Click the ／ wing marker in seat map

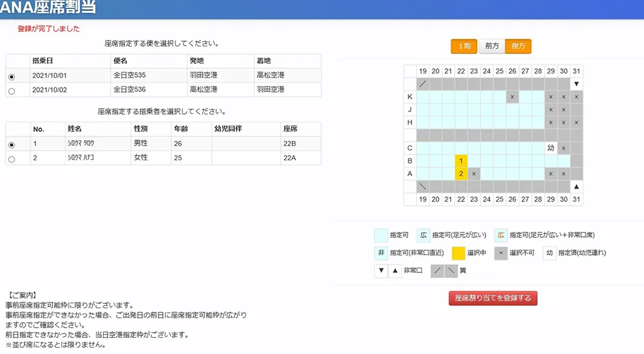[422, 84]
